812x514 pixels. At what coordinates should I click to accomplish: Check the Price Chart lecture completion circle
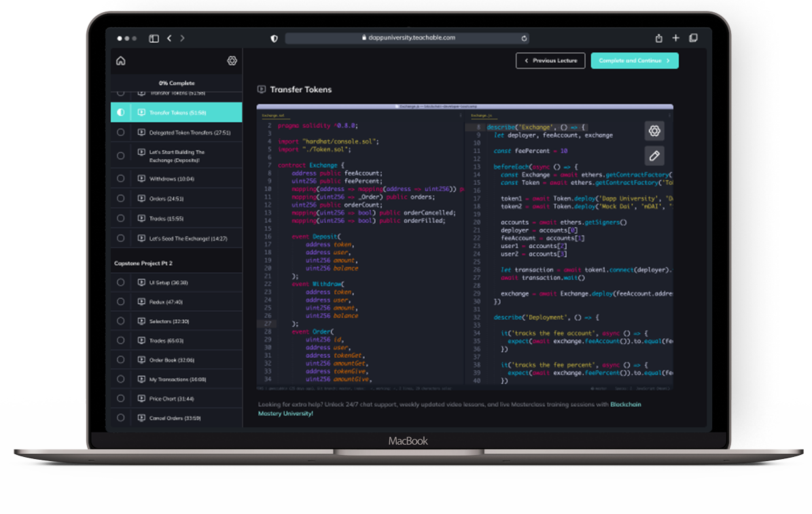click(x=121, y=399)
